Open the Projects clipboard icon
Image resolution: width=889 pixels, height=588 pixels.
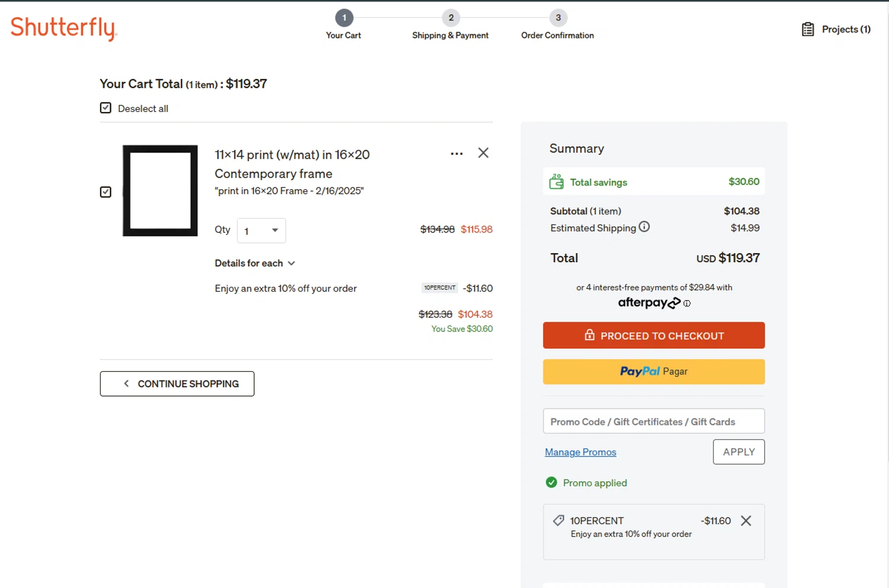[x=808, y=29]
